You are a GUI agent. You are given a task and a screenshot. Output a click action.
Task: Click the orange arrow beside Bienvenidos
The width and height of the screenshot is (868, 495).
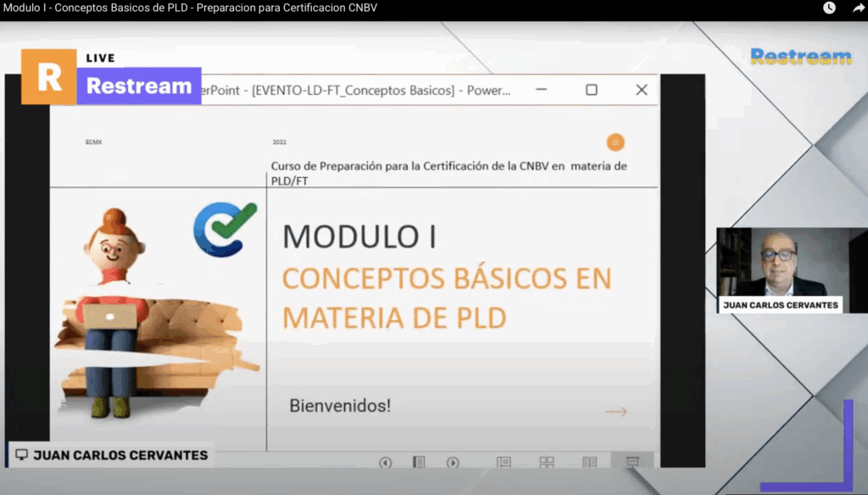(x=615, y=412)
